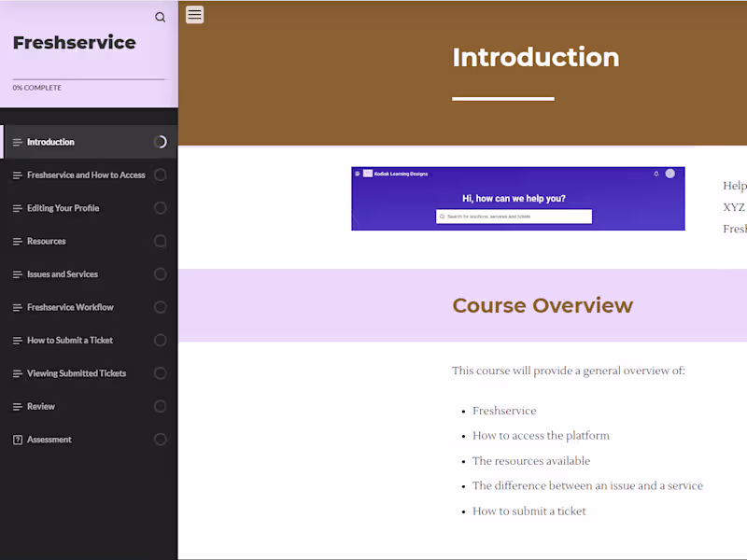Click the completion circle for How to Submit a Ticket
The width and height of the screenshot is (747, 560).
click(161, 341)
